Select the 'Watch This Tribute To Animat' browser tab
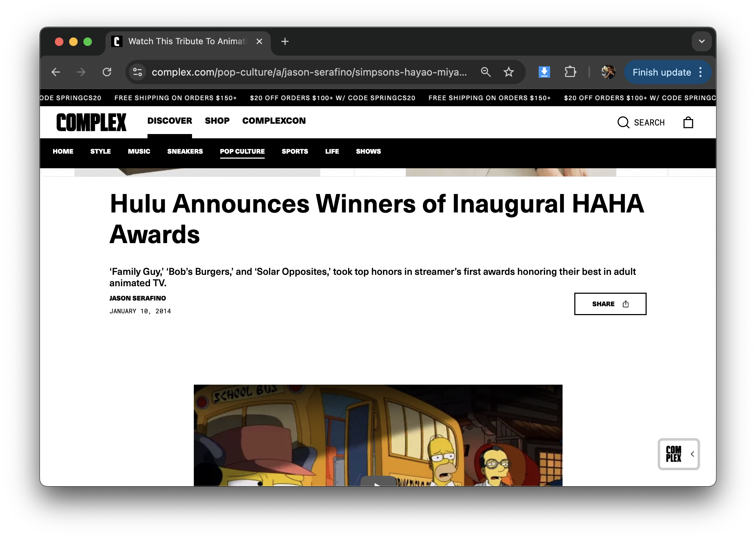The height and width of the screenshot is (539, 756). (188, 41)
